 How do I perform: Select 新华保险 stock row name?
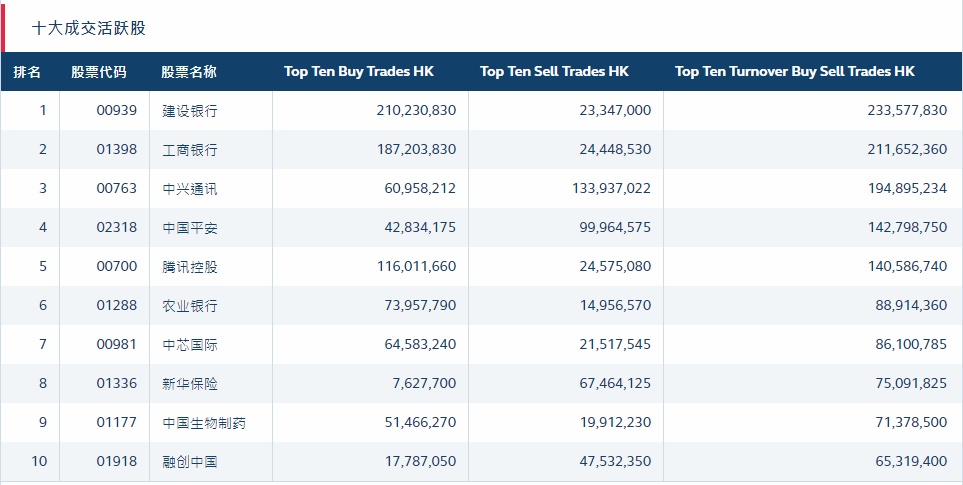pos(190,384)
